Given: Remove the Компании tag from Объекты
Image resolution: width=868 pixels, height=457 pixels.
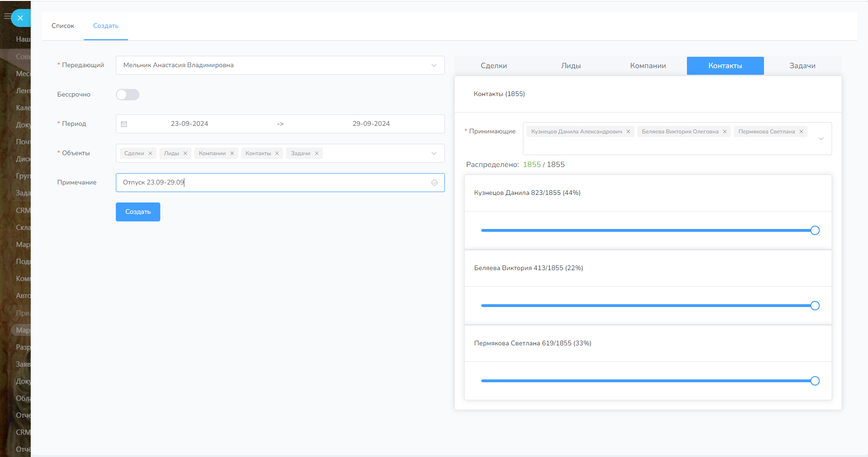Looking at the screenshot, I should [x=232, y=153].
